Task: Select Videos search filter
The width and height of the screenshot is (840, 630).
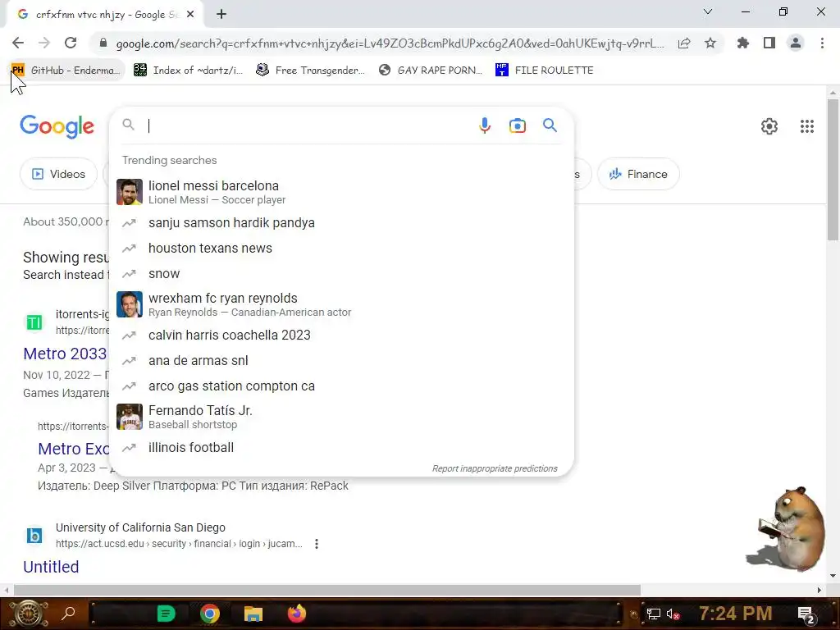Action: click(59, 174)
